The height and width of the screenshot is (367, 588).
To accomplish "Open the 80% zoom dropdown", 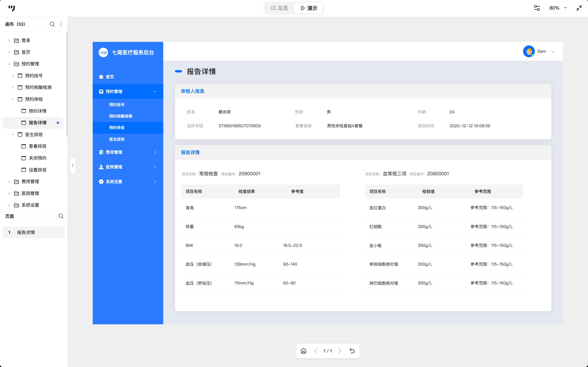I will [x=558, y=8].
